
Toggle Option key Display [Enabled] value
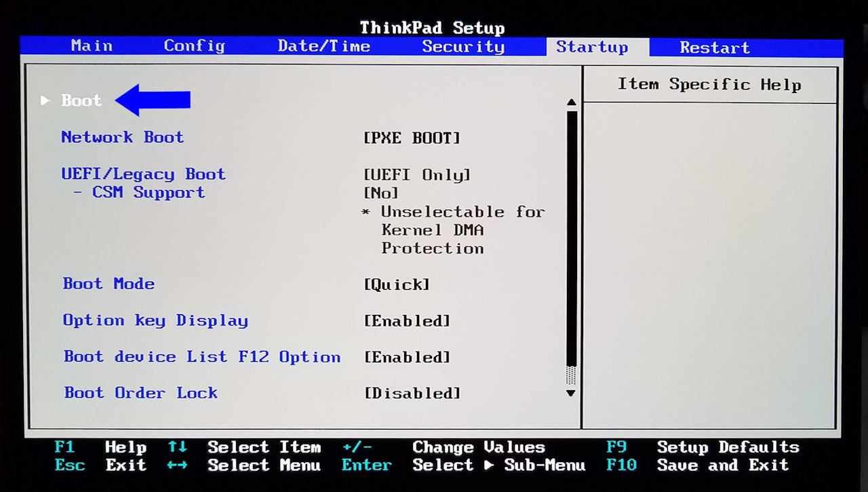point(407,321)
